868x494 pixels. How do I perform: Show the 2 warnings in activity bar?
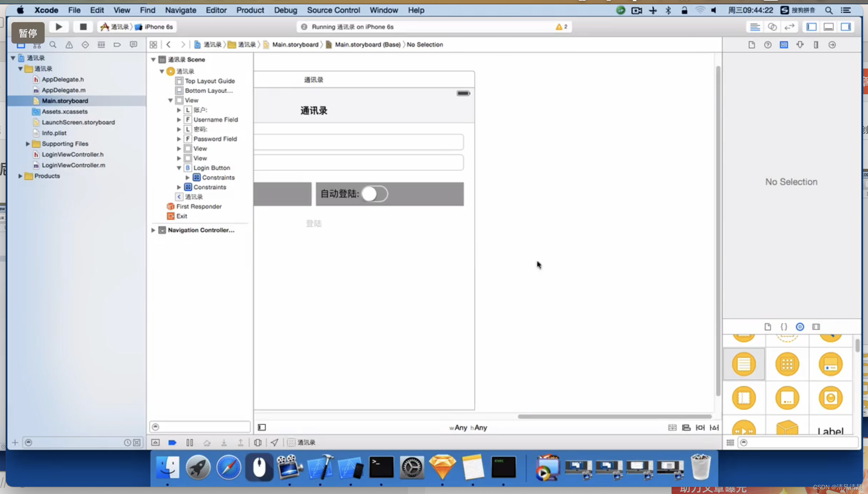tap(562, 27)
